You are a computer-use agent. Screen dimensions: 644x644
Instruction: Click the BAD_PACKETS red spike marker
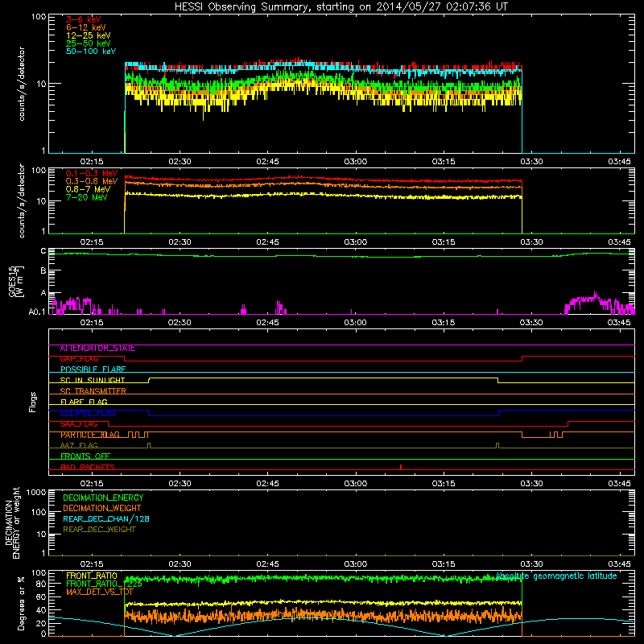coord(400,467)
